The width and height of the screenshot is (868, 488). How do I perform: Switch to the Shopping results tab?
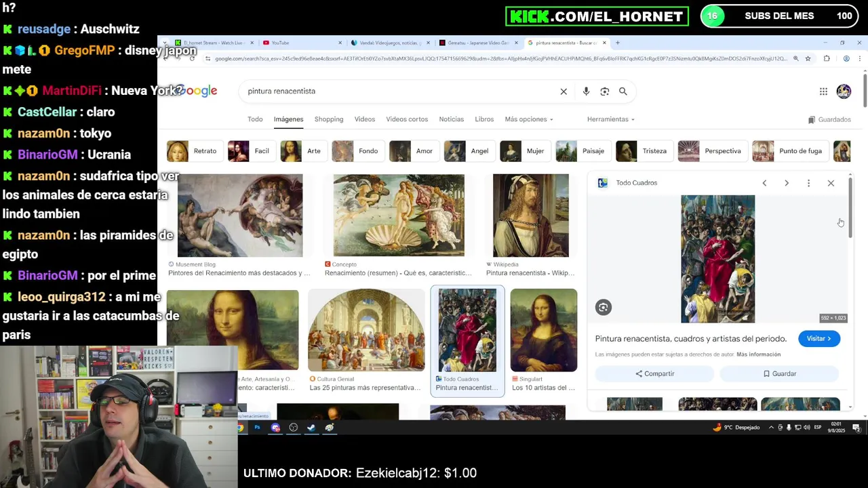329,119
